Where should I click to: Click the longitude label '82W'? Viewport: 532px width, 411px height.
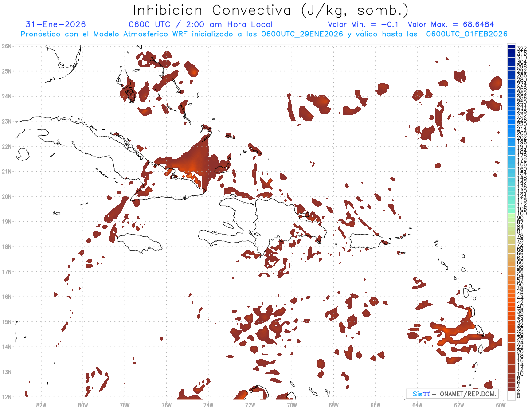pyautogui.click(x=41, y=405)
